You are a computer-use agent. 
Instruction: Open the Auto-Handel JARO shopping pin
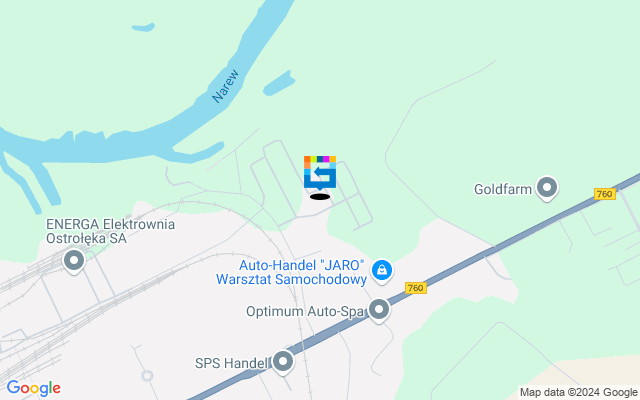tap(382, 271)
